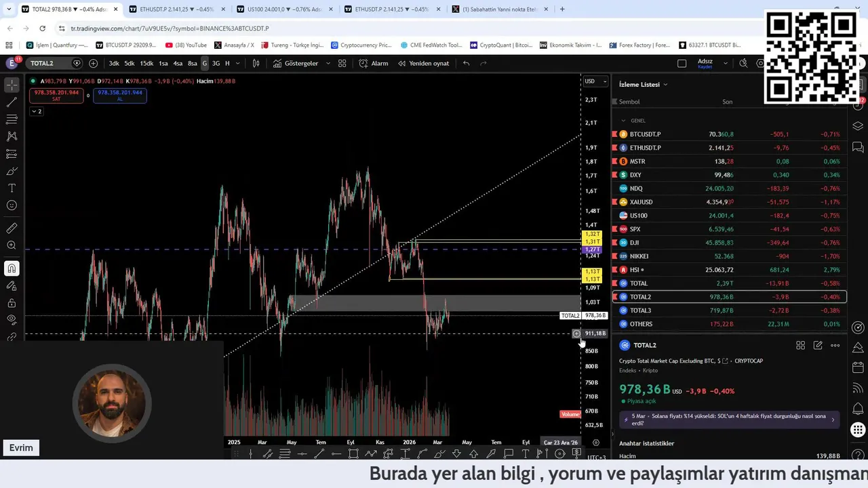The width and height of the screenshot is (868, 488).
Task: Open the chart layout selector square
Action: pyautogui.click(x=682, y=63)
